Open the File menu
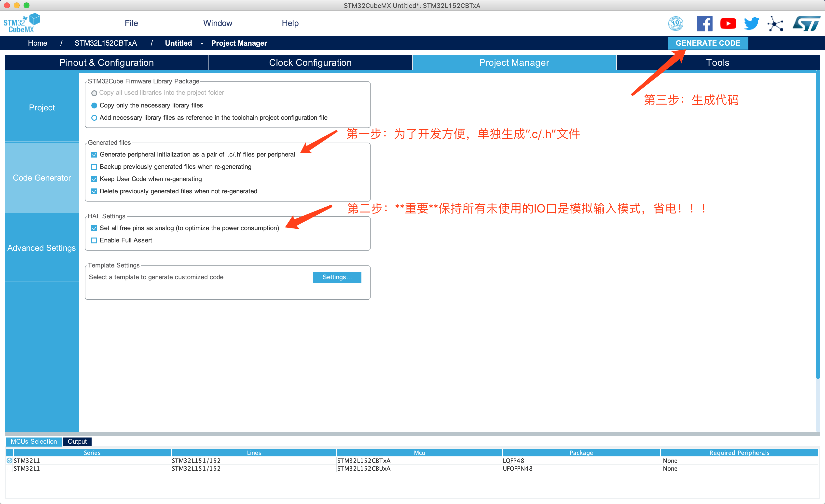The height and width of the screenshot is (504, 825). [131, 23]
